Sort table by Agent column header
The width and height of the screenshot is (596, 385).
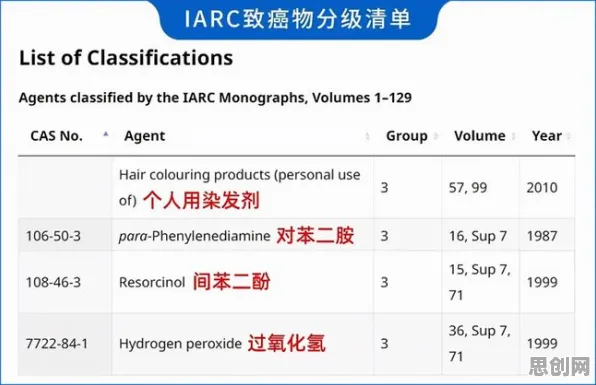click(144, 136)
